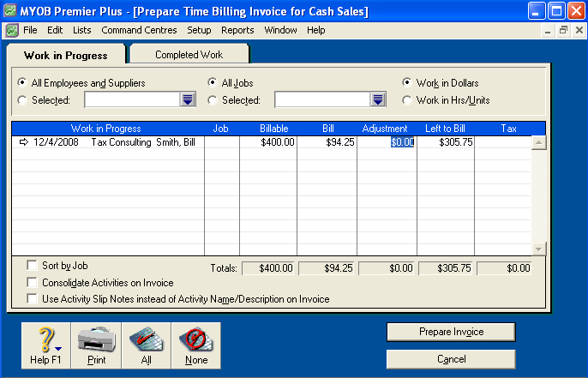Close the inner document window
This screenshot has width=588, height=378.
coord(579,30)
